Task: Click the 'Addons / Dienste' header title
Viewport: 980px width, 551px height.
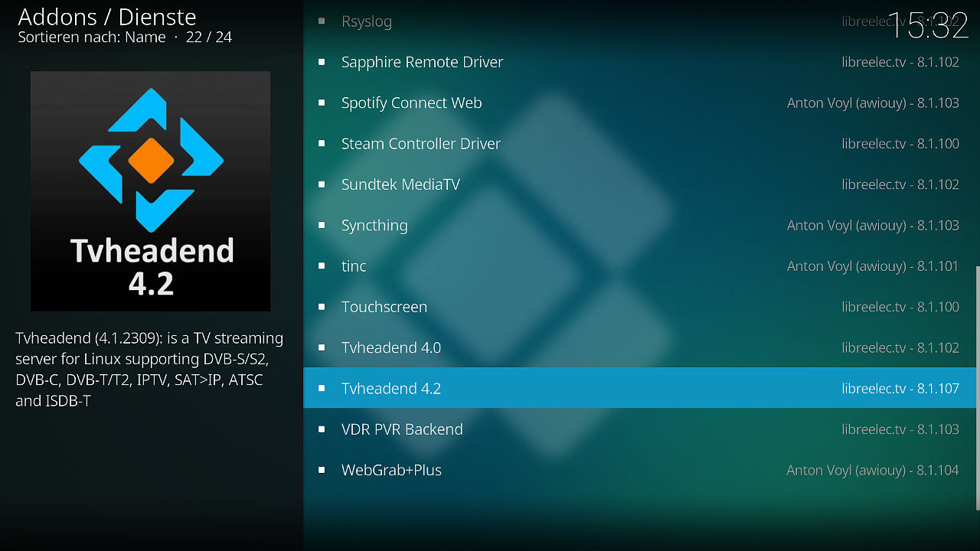Action: [x=107, y=17]
